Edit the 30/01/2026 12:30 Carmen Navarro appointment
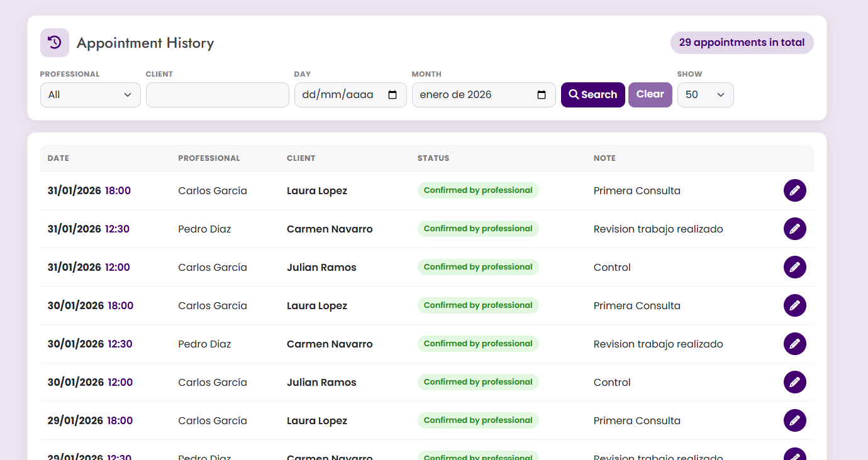 pyautogui.click(x=795, y=344)
